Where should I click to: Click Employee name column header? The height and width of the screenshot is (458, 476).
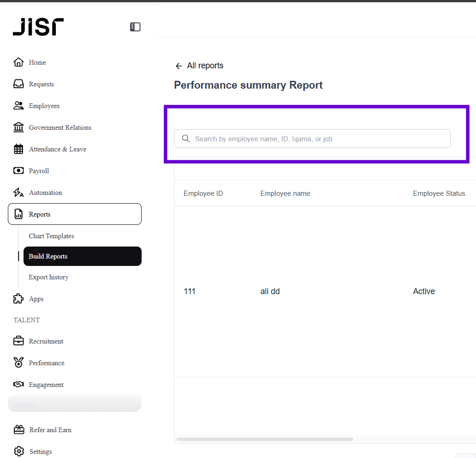(285, 193)
